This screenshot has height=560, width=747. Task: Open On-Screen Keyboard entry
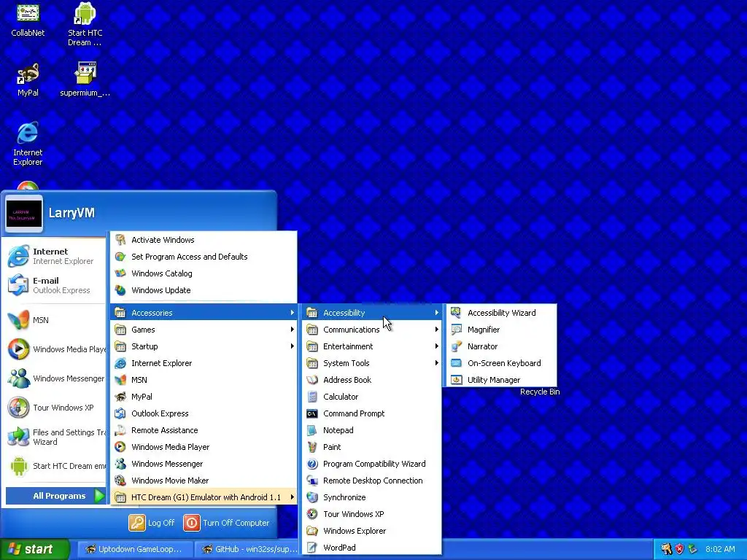[x=499, y=363]
